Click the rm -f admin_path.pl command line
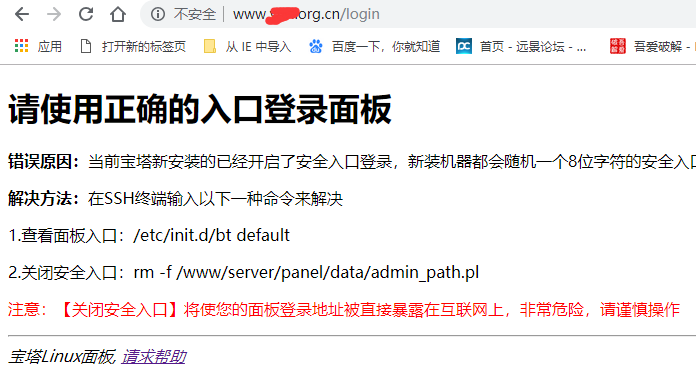696x373 pixels. [306, 272]
